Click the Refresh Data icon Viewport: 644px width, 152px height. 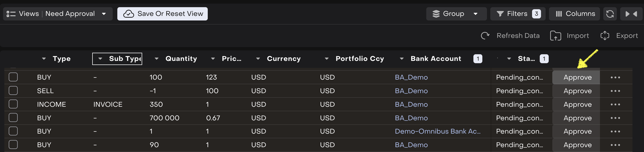point(485,36)
